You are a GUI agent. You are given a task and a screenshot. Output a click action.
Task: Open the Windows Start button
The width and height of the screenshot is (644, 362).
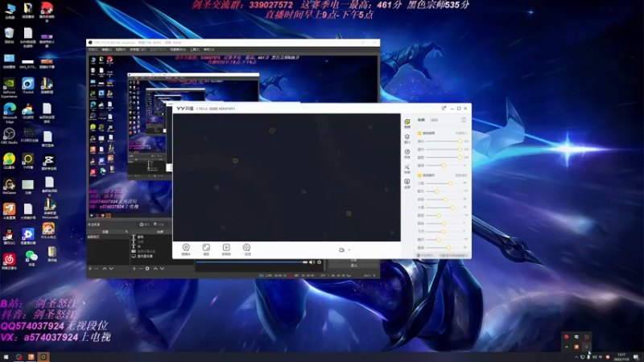[6, 356]
